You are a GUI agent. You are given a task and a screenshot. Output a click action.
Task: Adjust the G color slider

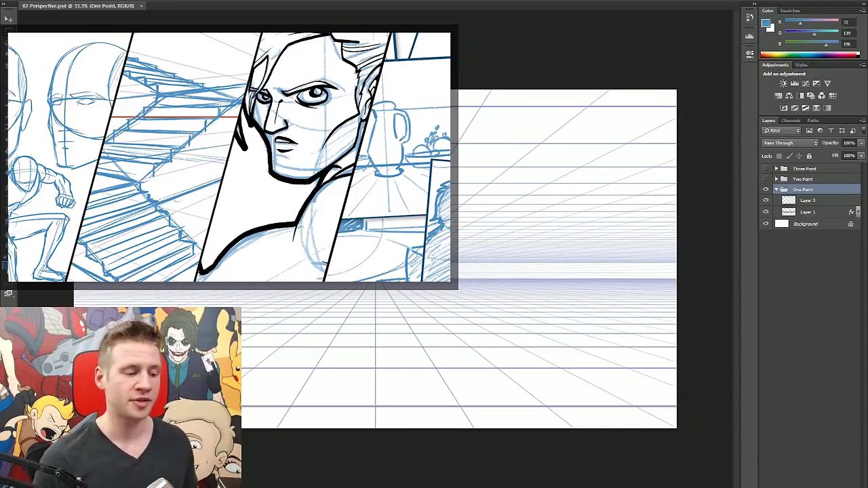click(x=814, y=35)
